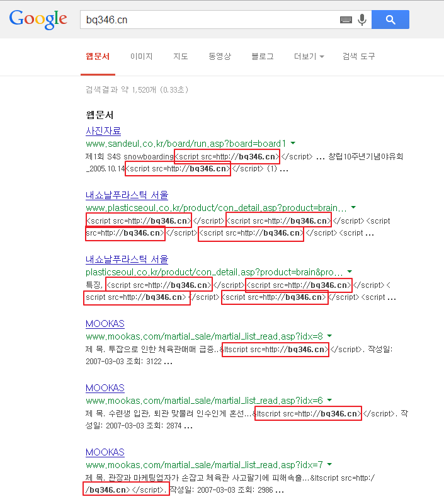Viewport: 444px width, 504px height.
Task: Expand the arrow beside the plasticseoul.co.kr brain&pro URL
Action: [350, 272]
